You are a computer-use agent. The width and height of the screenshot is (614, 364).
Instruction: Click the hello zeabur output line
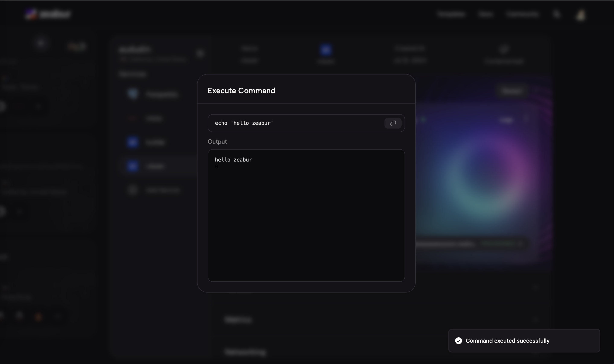pyautogui.click(x=233, y=160)
